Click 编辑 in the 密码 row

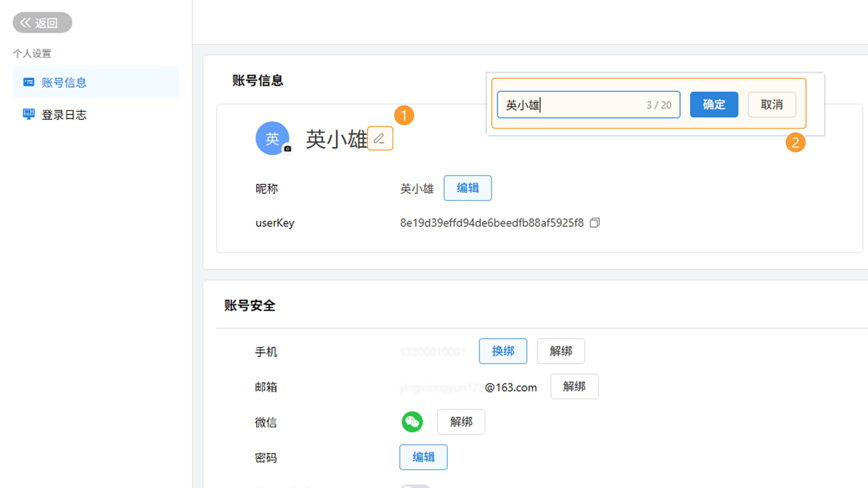tap(423, 457)
